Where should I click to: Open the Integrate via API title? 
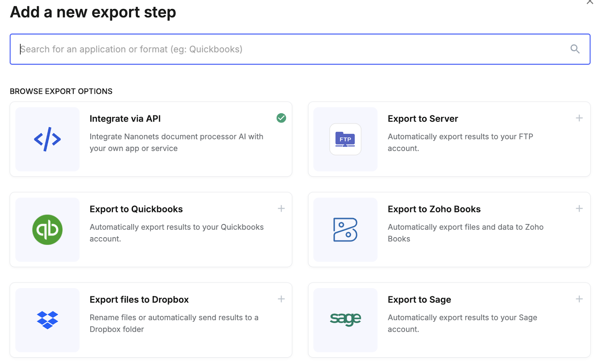point(125,119)
